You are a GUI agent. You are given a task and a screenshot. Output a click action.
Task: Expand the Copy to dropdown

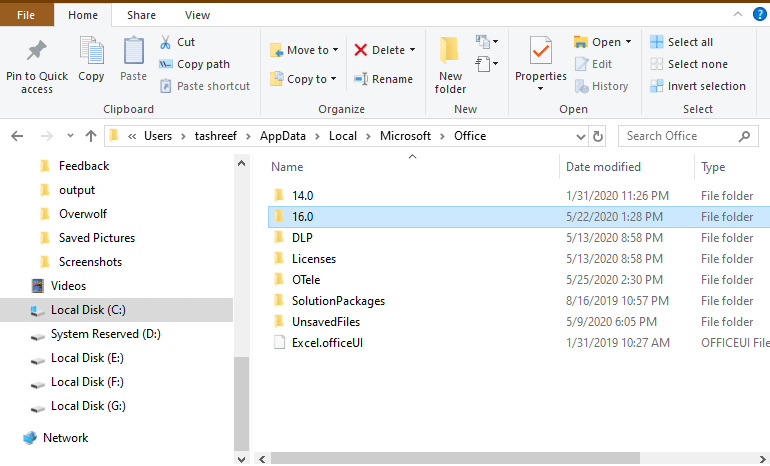pos(333,79)
